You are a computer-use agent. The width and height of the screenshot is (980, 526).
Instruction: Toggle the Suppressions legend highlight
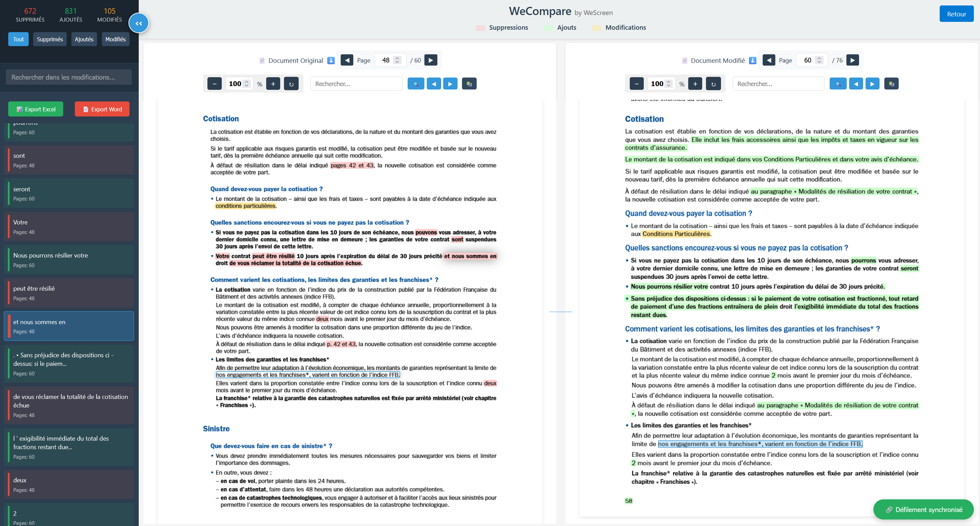502,27
